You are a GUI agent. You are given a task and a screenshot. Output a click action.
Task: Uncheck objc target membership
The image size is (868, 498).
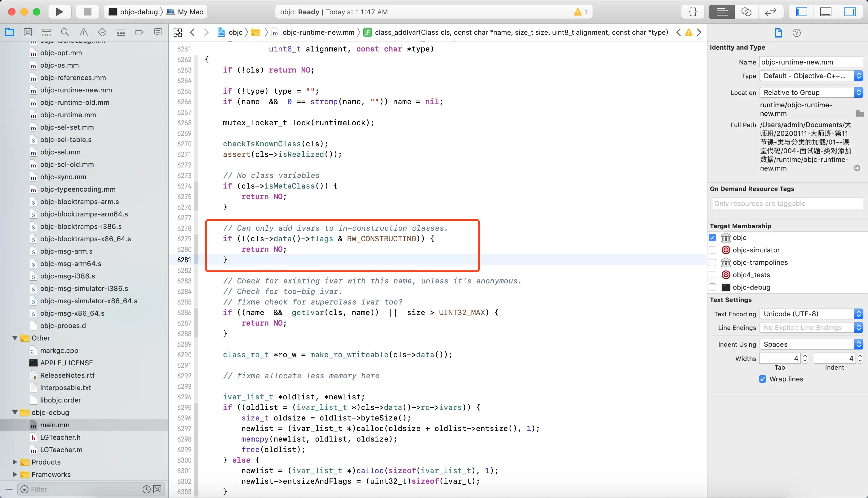(712, 238)
